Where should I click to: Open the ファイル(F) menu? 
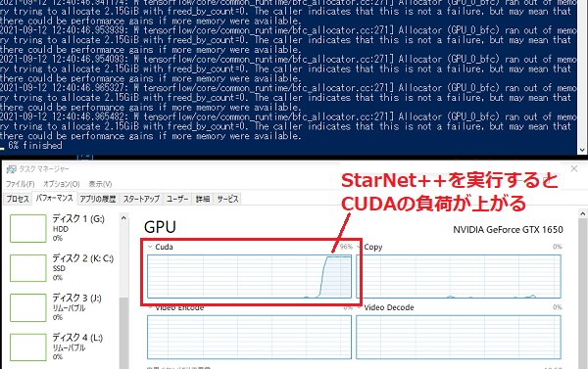point(21,184)
